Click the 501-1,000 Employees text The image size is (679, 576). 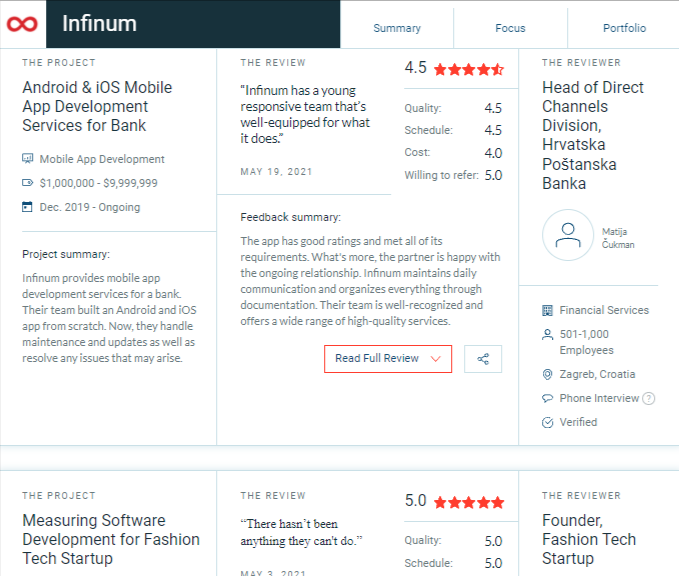586,342
